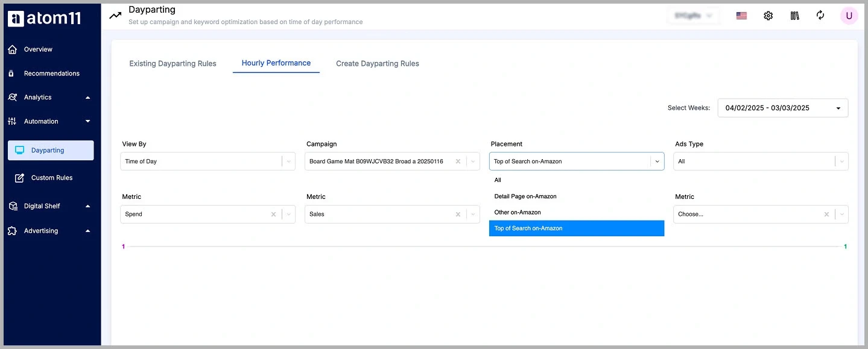Choose highlighted Top of Search on-Amazon option
Viewport: 868px width, 349px height.
577,228
